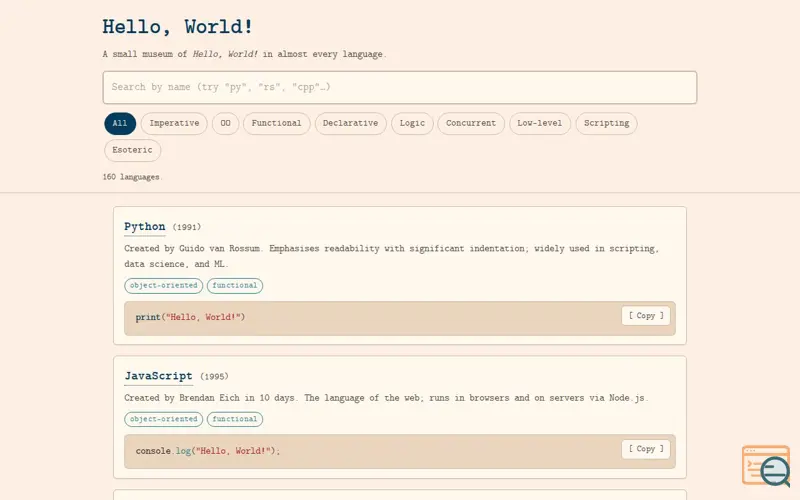Screen dimensions: 800x500
Task: Click the functional tag on JavaScript card
Action: [235, 419]
